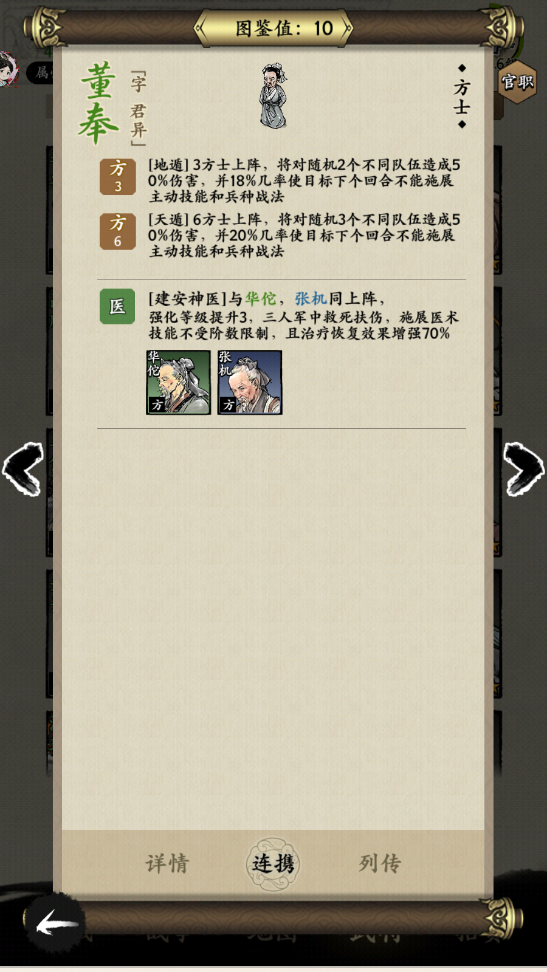The image size is (547, 972).
Task: Open the 官职 hexagon badge
Action: 517,82
